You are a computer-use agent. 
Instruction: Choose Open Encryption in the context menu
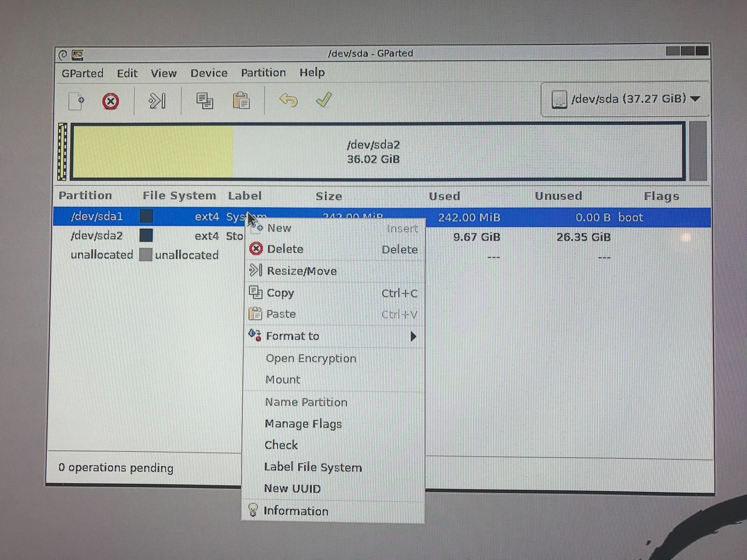334,358
